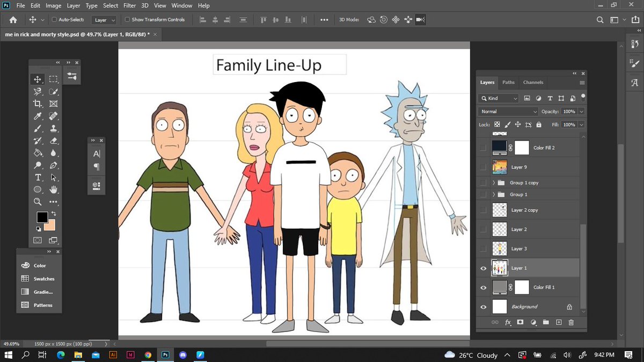Select the Clone Stamp tool

(53, 129)
